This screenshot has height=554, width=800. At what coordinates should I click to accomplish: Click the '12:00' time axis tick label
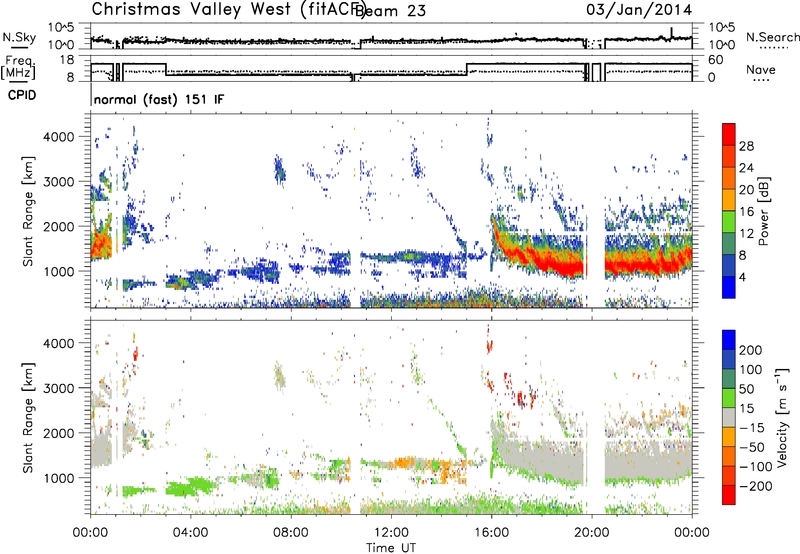tap(391, 533)
